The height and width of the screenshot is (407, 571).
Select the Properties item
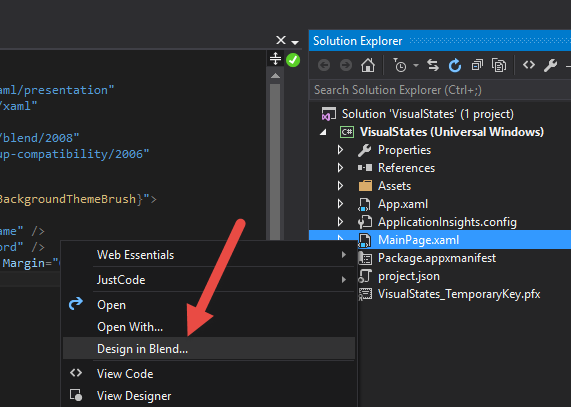click(x=404, y=150)
